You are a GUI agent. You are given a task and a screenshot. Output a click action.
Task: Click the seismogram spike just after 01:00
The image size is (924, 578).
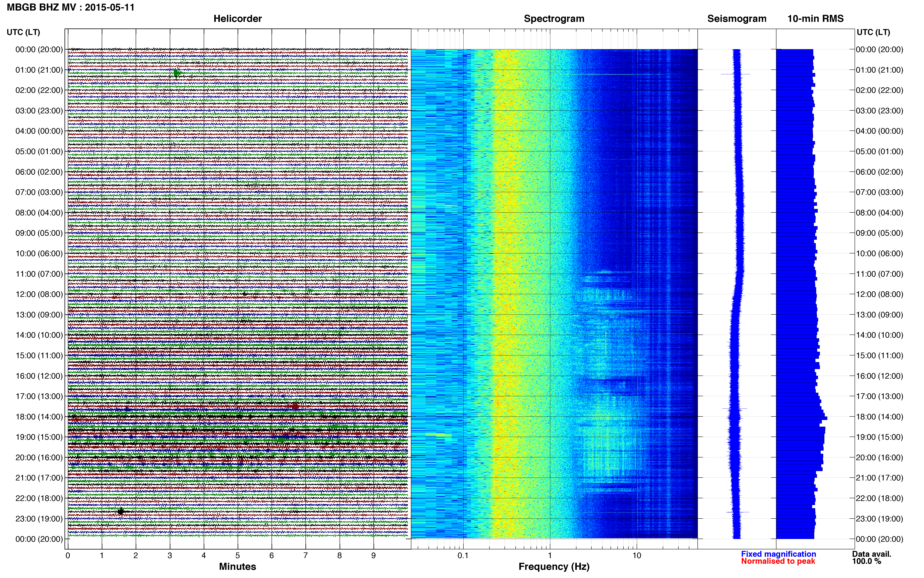pos(736,74)
